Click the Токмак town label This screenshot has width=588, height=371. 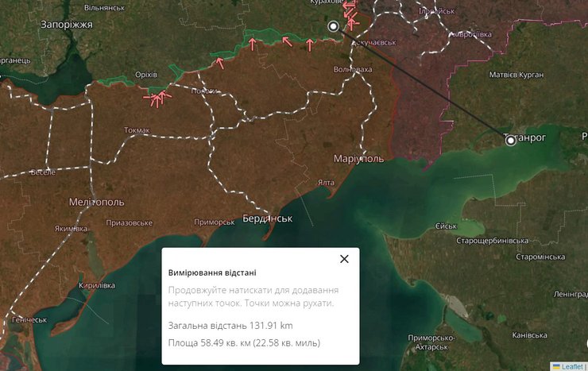click(x=137, y=130)
